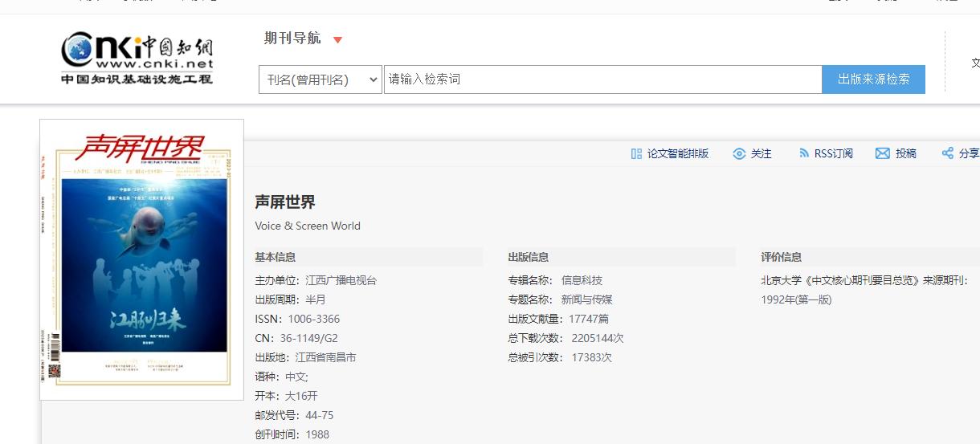
Task: Click the RSS feed icon
Action: coord(803,153)
